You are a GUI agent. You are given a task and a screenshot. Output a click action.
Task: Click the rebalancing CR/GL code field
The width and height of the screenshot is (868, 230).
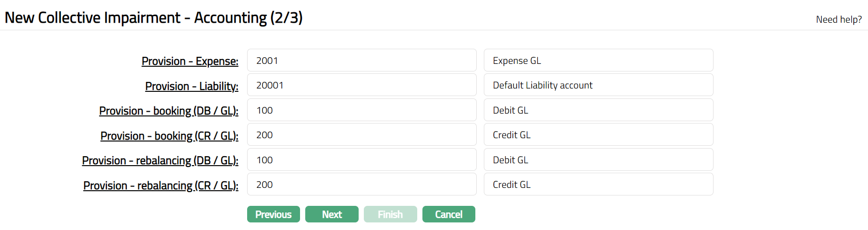(361, 185)
